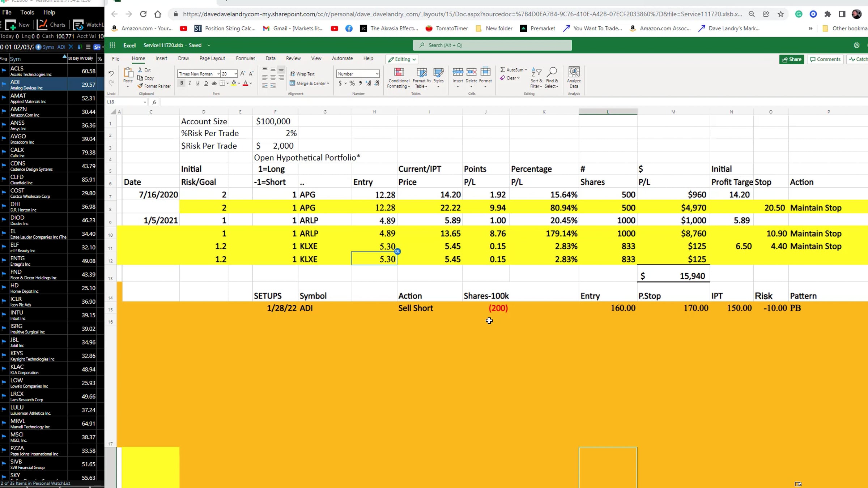Click the Excel search box
Viewport: 868px width, 488px height.
(492, 45)
